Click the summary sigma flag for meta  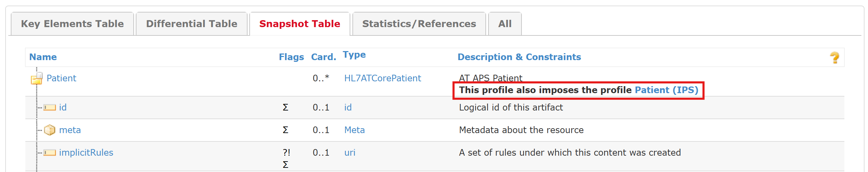[x=285, y=130]
